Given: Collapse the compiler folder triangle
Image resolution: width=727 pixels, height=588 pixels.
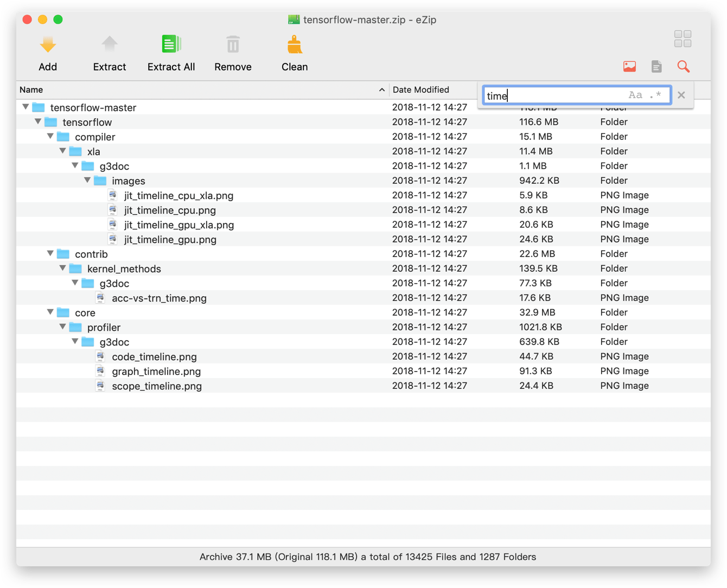Looking at the screenshot, I should pos(50,137).
